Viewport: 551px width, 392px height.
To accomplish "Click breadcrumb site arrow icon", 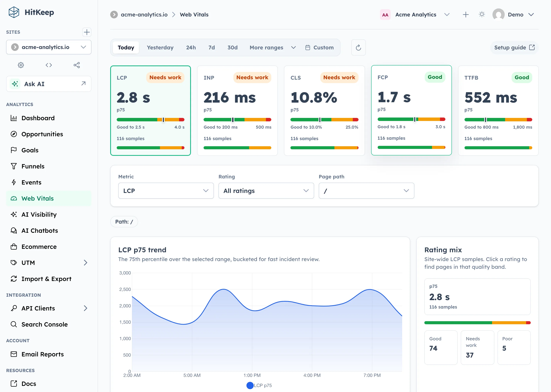I will [114, 15].
